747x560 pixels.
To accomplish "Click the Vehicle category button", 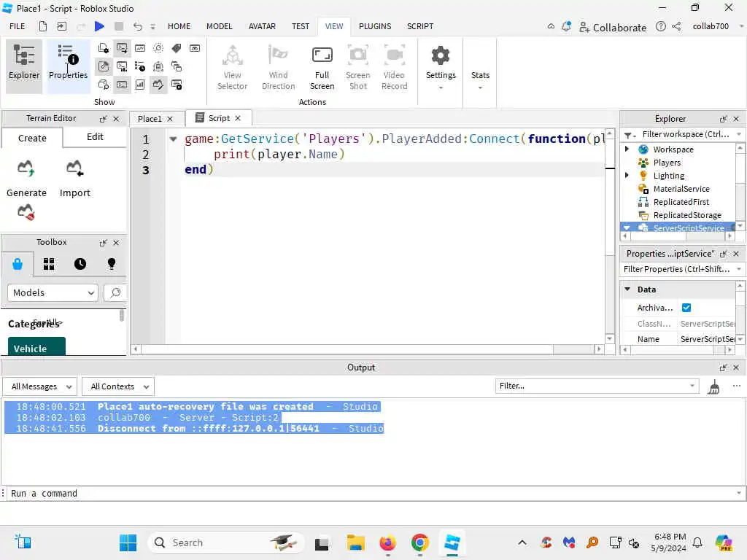I will click(x=36, y=346).
